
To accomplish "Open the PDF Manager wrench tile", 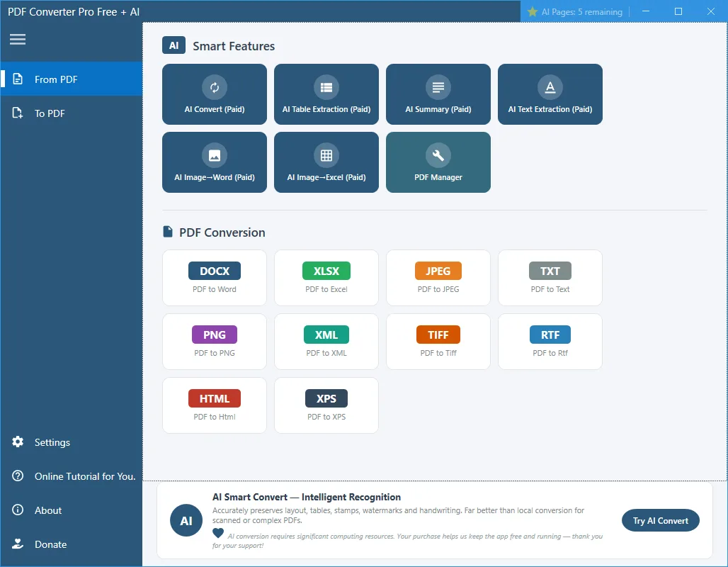I will (x=438, y=162).
